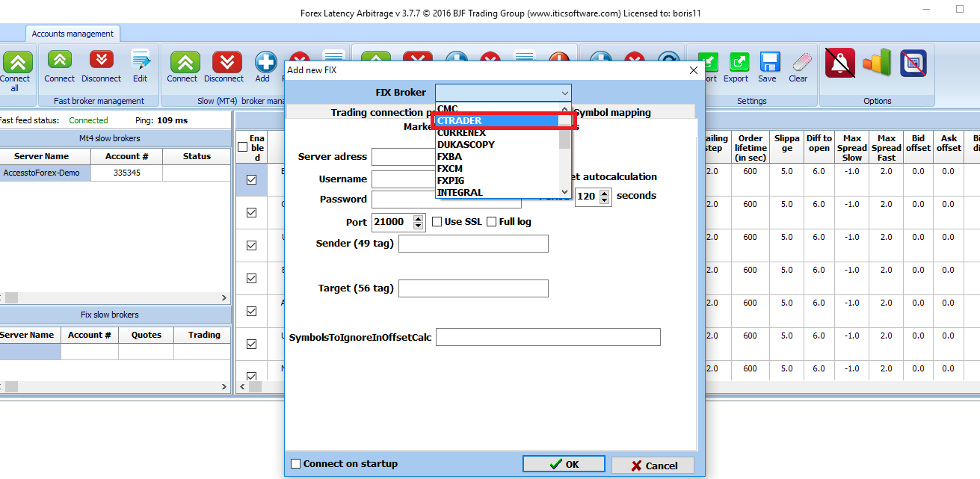The height and width of the screenshot is (479, 980).
Task: Disconnect the fast broker with red arrow icon
Action: pos(102,61)
